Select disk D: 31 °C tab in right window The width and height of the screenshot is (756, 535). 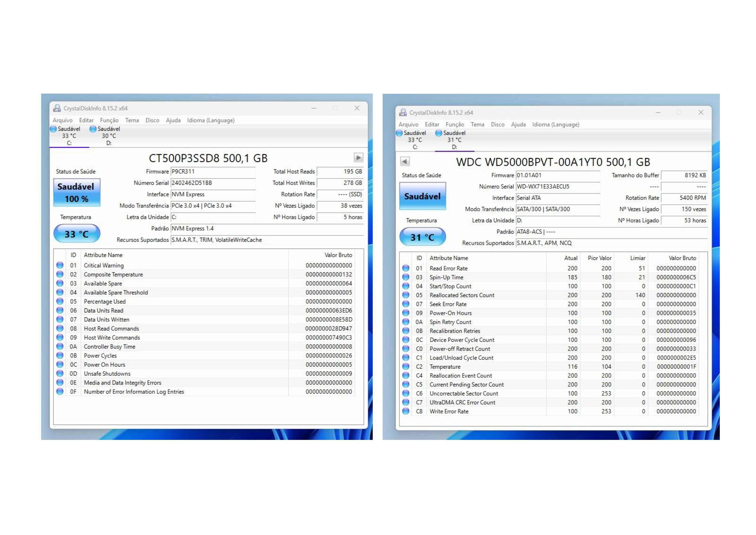click(454, 140)
